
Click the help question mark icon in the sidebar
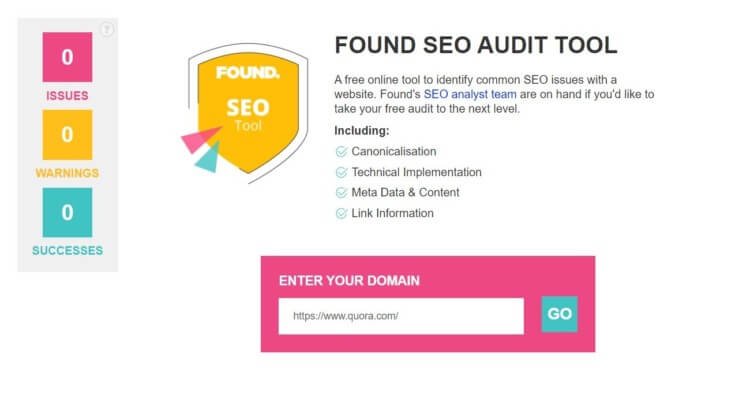tap(107, 30)
